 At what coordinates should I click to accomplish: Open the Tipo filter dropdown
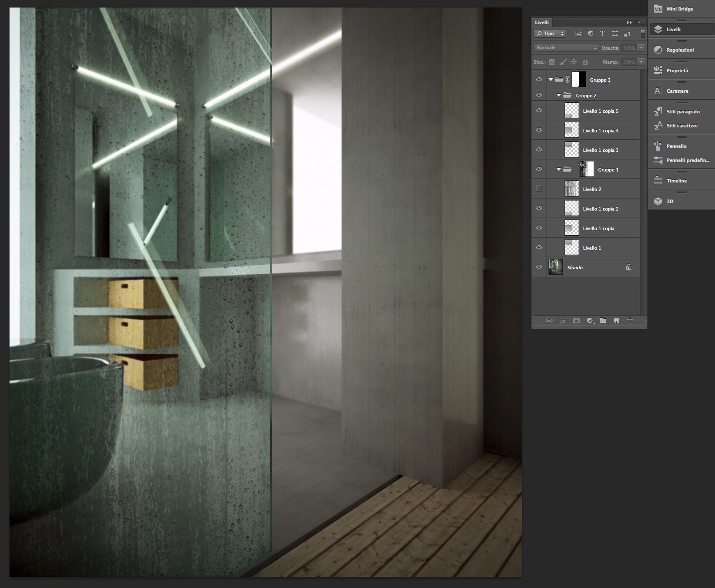550,34
